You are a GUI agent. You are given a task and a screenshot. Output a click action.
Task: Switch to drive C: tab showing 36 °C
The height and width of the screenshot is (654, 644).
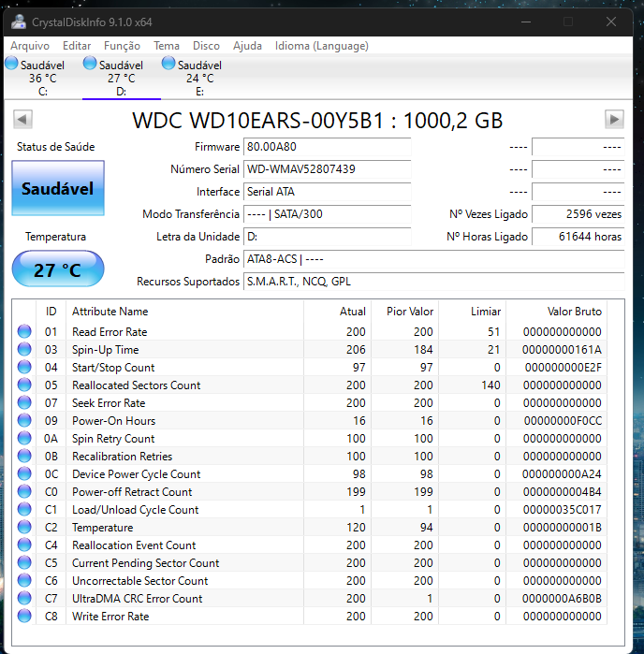click(x=42, y=78)
